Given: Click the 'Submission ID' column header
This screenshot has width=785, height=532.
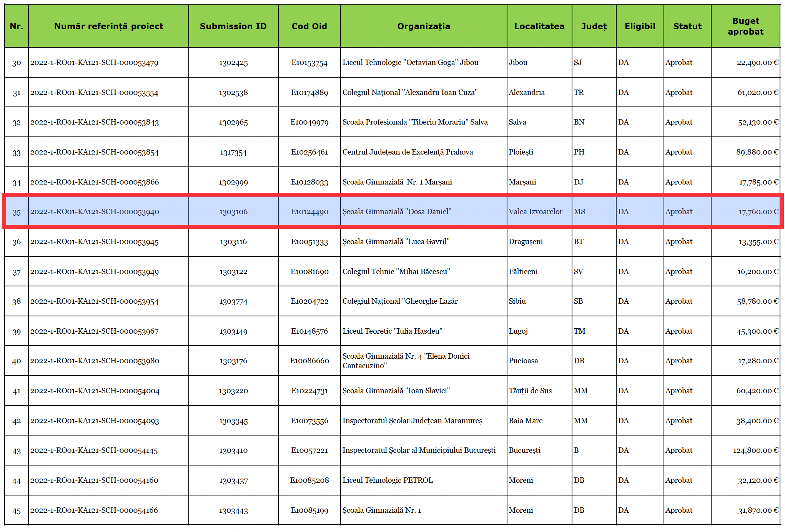Looking at the screenshot, I should click(233, 26).
